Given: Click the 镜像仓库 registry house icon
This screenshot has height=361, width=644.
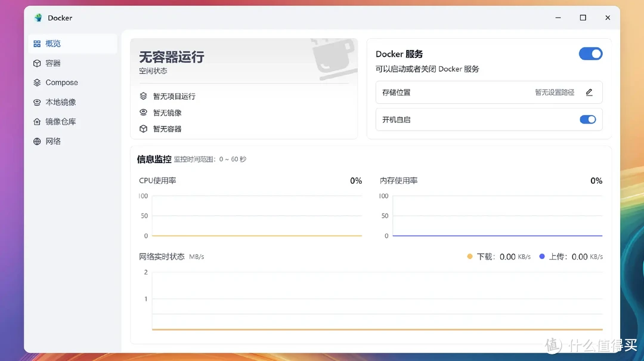Looking at the screenshot, I should point(37,122).
